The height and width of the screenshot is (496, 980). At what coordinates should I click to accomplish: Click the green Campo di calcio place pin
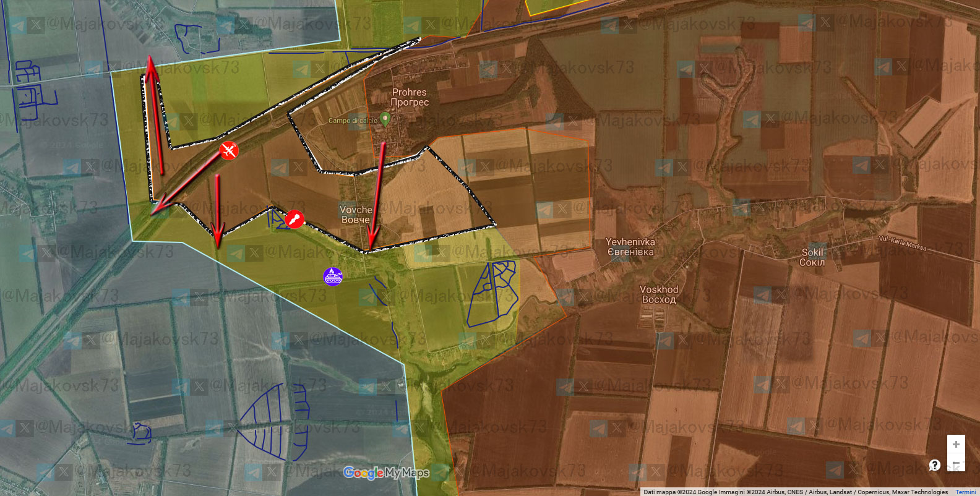385,119
